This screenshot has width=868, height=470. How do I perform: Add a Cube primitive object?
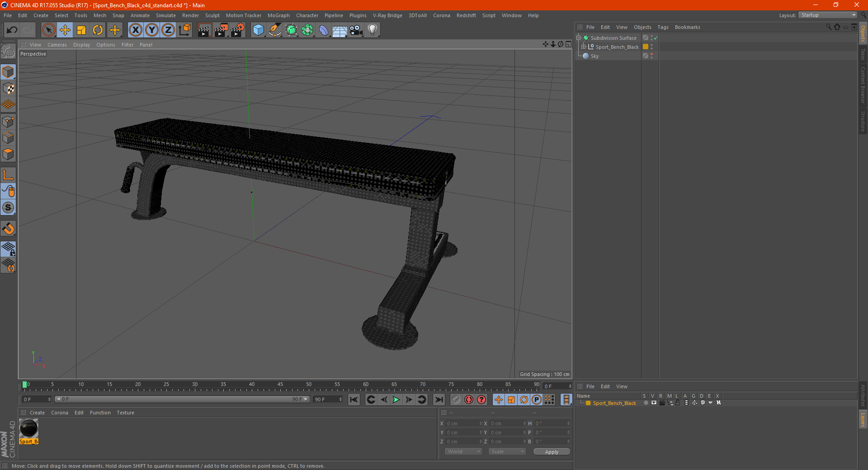258,30
